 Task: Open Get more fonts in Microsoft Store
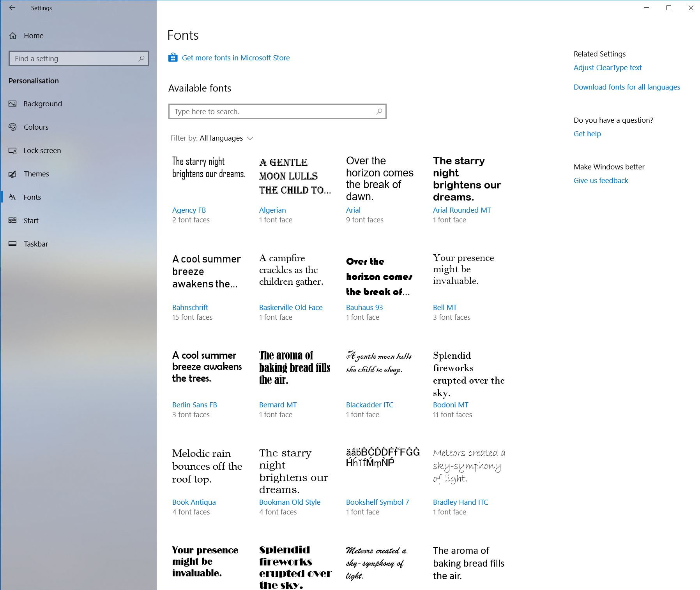[236, 58]
